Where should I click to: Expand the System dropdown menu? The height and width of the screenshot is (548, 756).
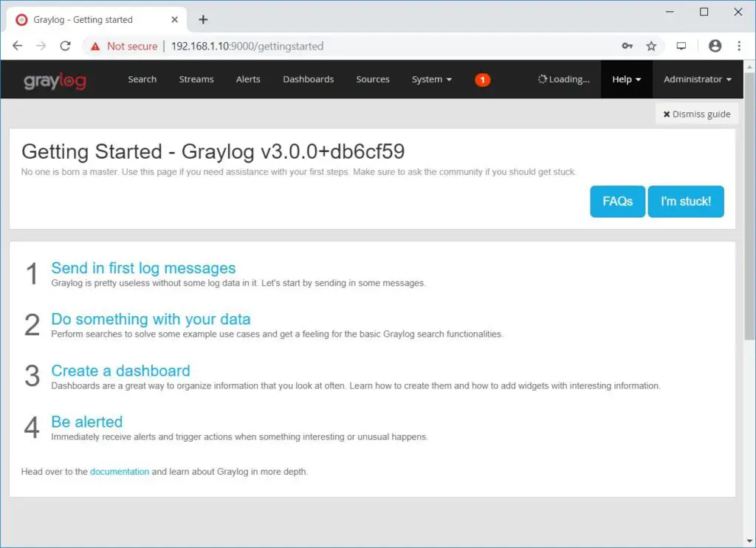[x=431, y=79]
